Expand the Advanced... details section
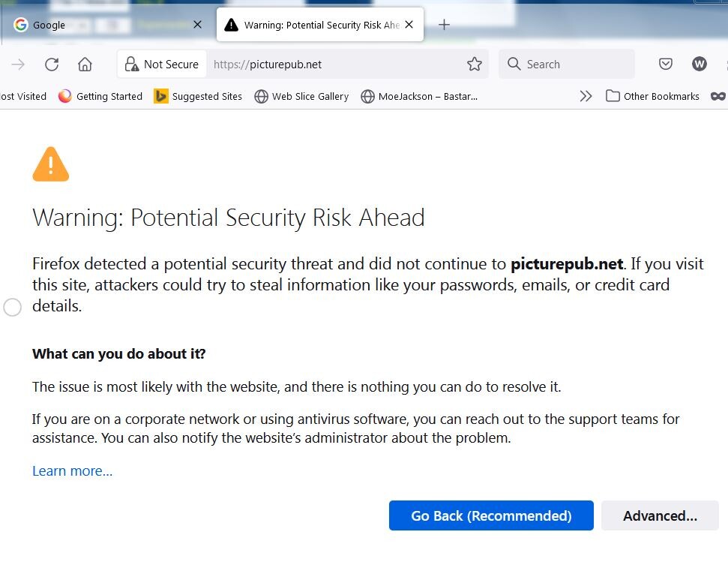728x571 pixels. point(660,515)
